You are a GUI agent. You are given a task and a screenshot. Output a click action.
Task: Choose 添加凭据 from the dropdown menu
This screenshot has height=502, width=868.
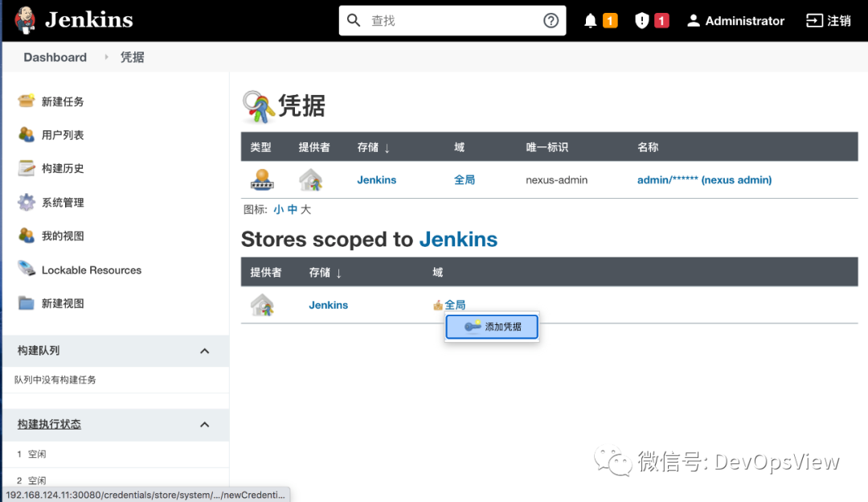pyautogui.click(x=492, y=327)
